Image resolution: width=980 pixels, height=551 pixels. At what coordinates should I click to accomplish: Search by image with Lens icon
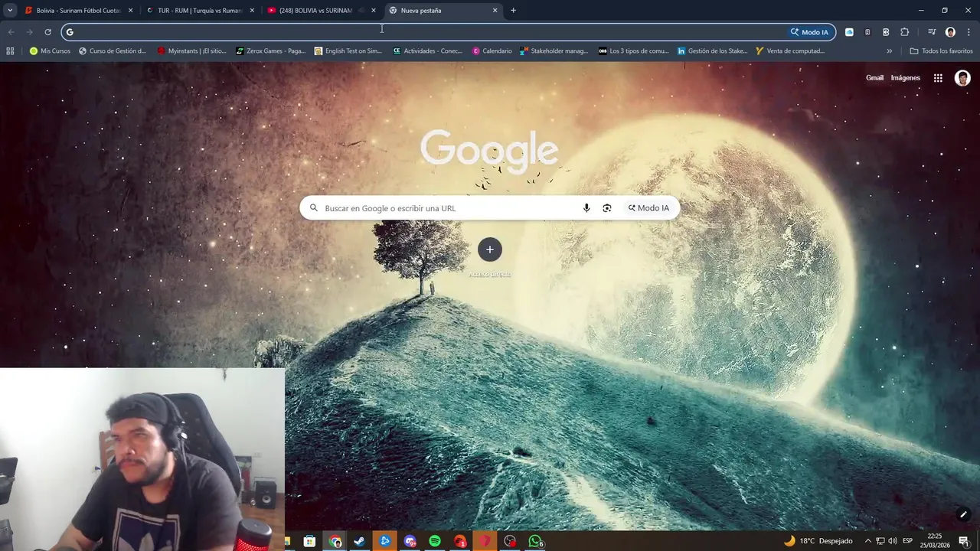(x=607, y=208)
